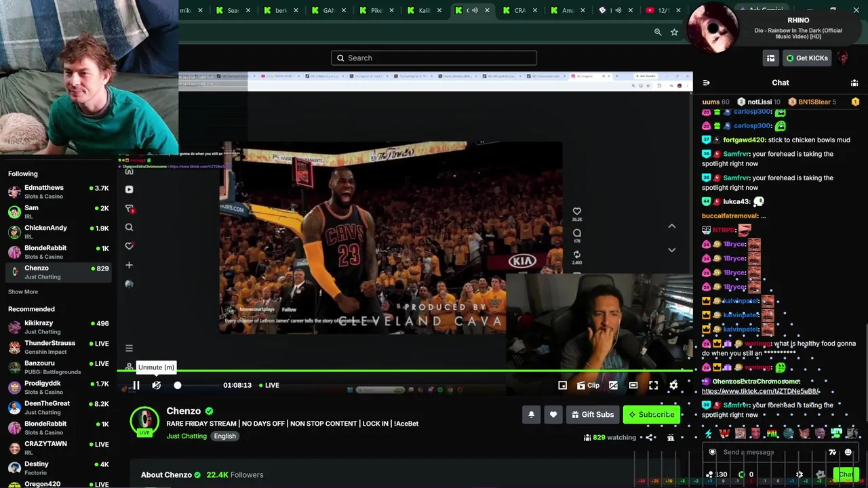Open chat translate icon in message box
This screenshot has height=488, width=868.
pos(833,452)
